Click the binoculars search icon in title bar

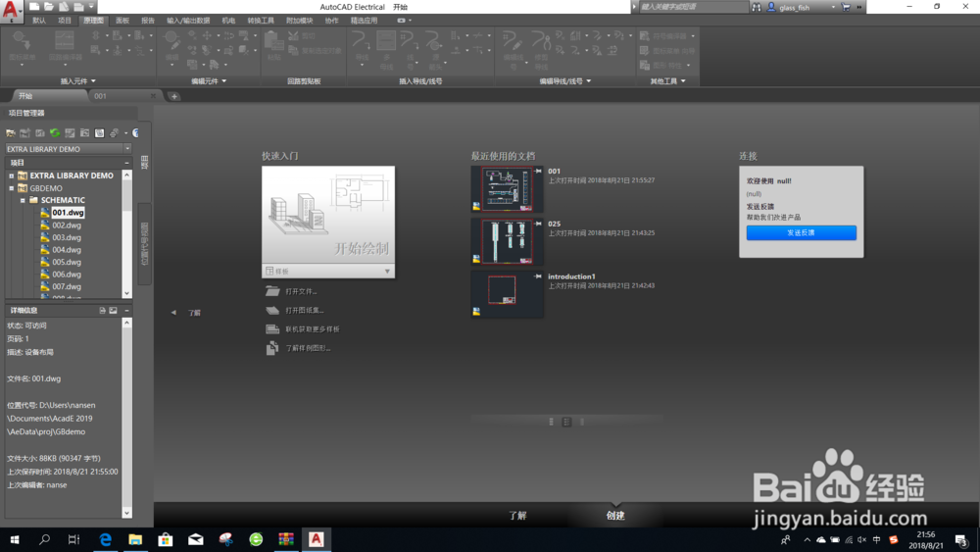(757, 7)
